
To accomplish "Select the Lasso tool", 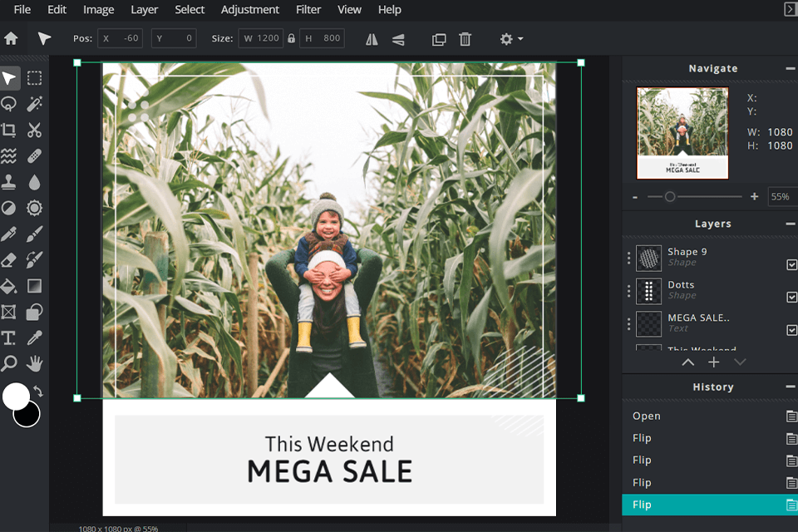I will coord(10,104).
